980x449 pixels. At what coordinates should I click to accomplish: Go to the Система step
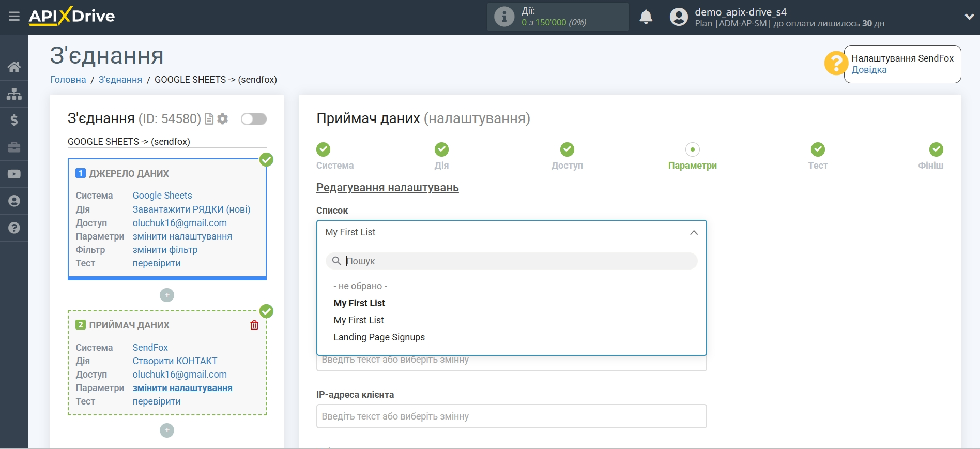324,149
